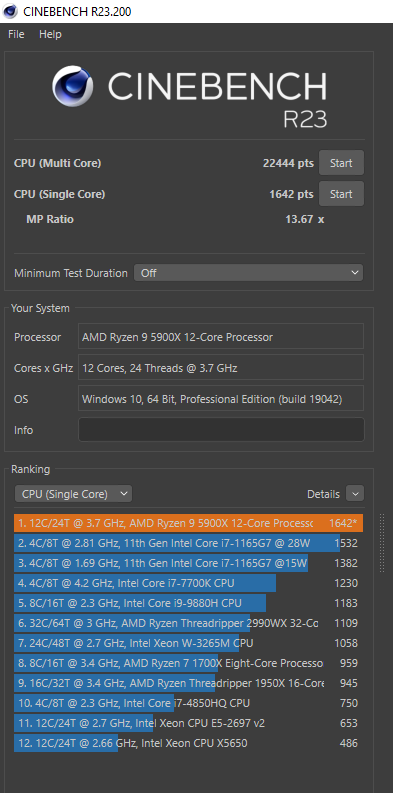This screenshot has height=793, width=393.
Task: Select the Ryzen 9 5900X ranking entry
Action: coord(188,523)
